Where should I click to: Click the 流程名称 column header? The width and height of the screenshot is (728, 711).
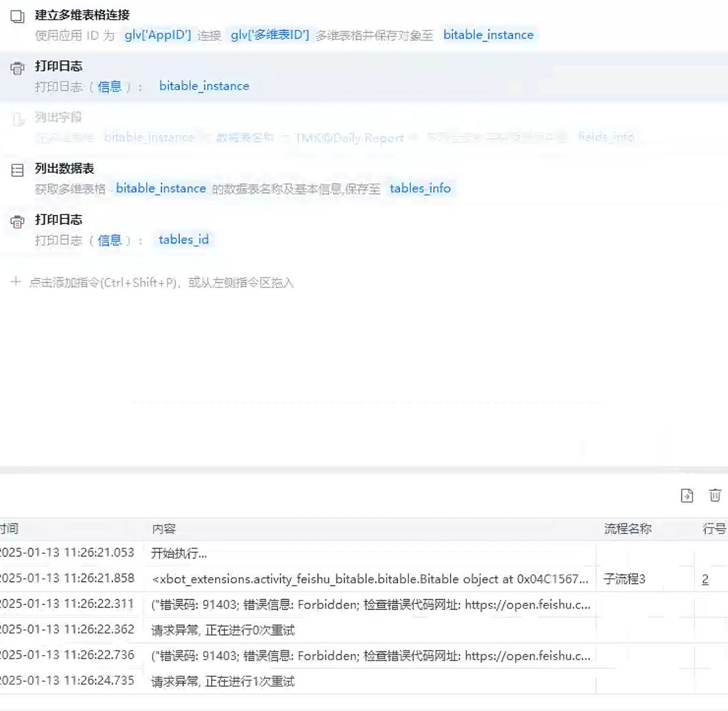click(627, 529)
